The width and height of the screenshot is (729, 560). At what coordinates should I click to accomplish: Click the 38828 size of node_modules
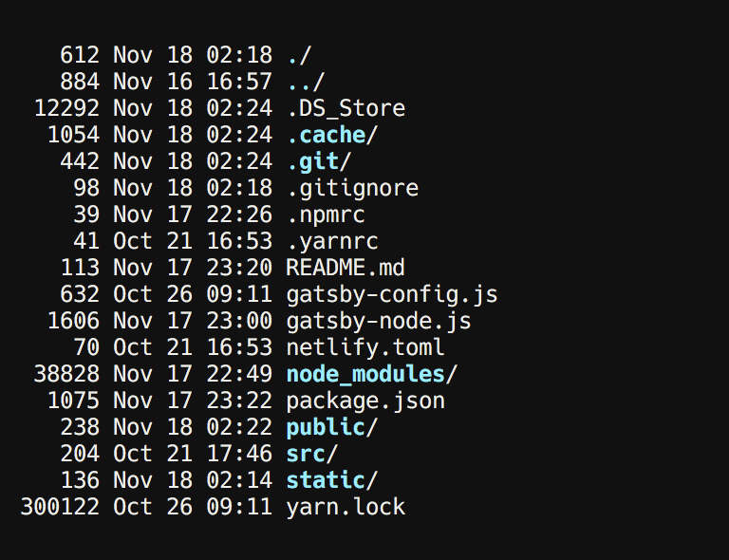[66, 375]
